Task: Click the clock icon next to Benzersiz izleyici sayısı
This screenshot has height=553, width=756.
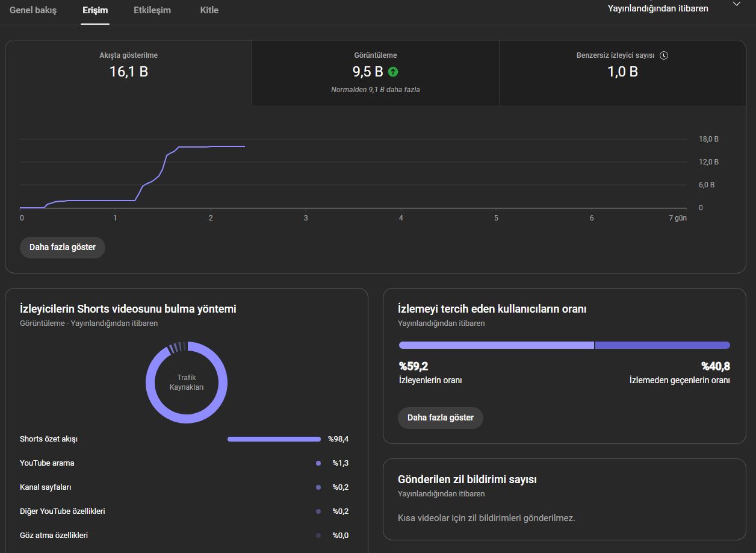Action: tap(664, 55)
